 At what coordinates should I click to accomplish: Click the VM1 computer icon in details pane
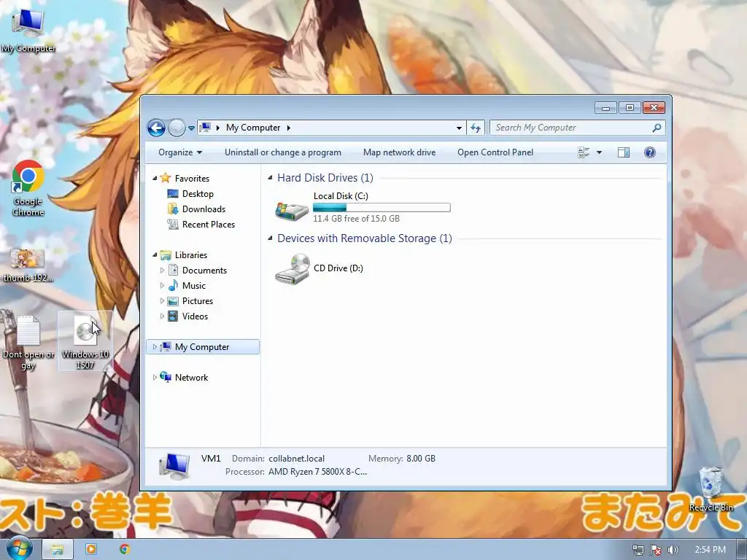tap(175, 466)
